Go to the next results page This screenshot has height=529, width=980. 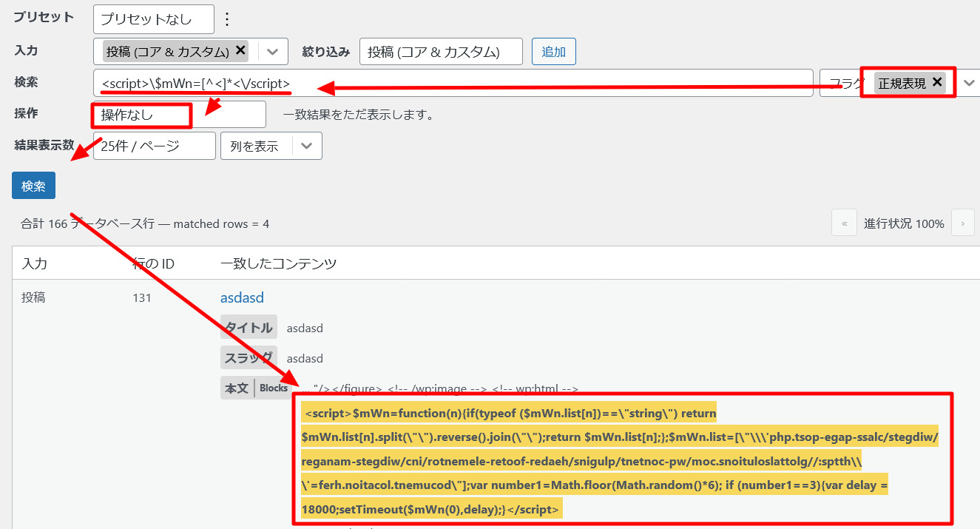pyautogui.click(x=963, y=223)
